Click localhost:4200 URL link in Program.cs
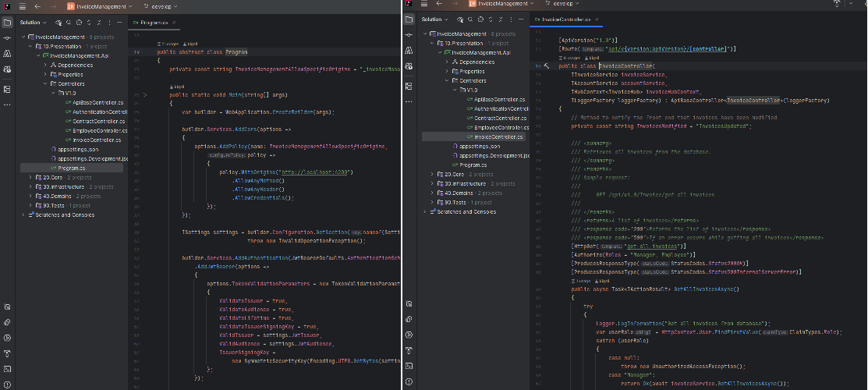The width and height of the screenshot is (868, 390). click(x=316, y=172)
